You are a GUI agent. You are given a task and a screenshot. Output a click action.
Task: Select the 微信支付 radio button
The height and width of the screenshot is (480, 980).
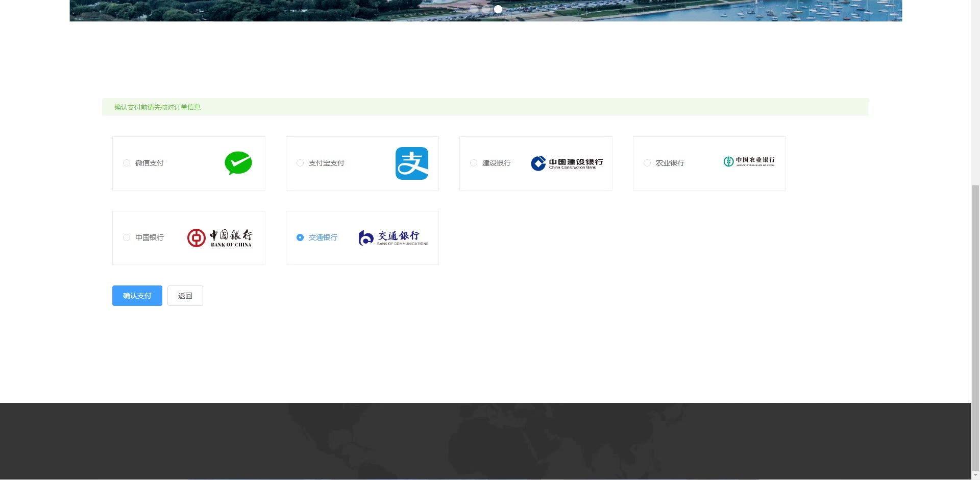click(127, 163)
